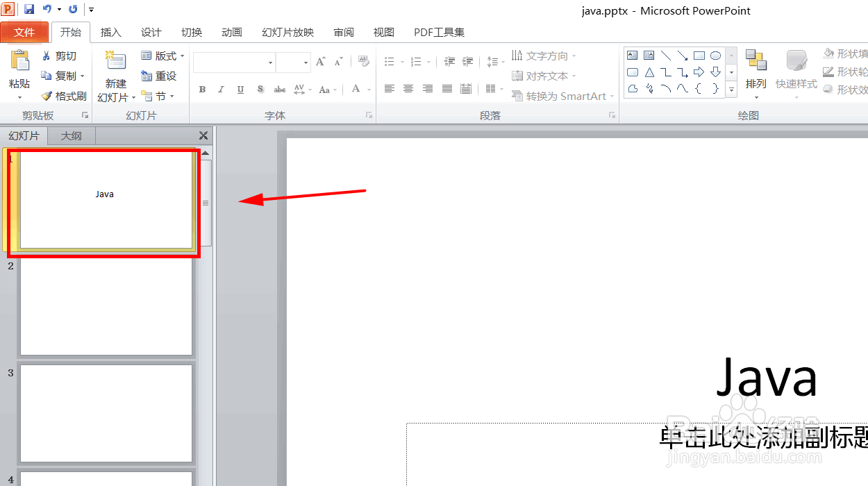Screen dimensions: 868x486
Task: Choose the left brace shape
Action: coord(699,89)
